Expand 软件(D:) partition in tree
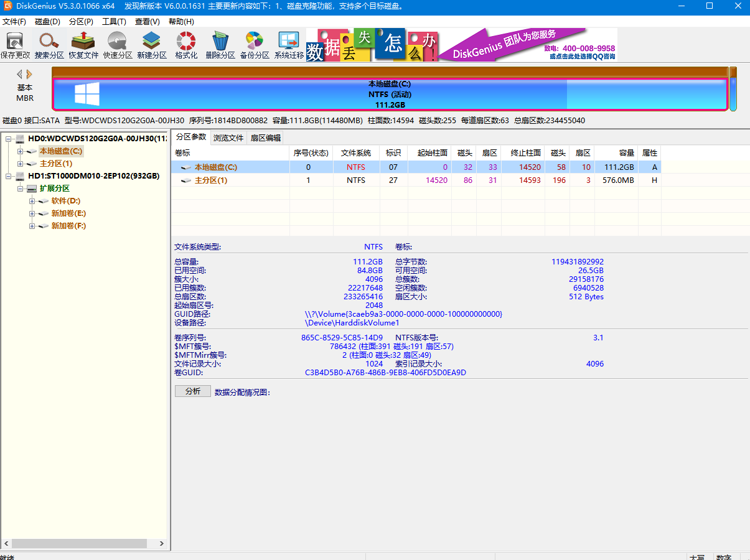 pyautogui.click(x=32, y=201)
